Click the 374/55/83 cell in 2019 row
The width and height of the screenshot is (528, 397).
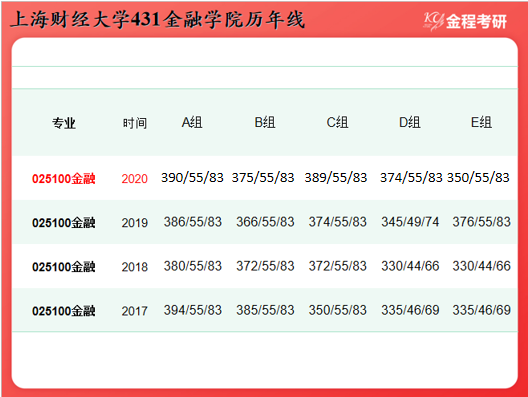[x=337, y=222]
